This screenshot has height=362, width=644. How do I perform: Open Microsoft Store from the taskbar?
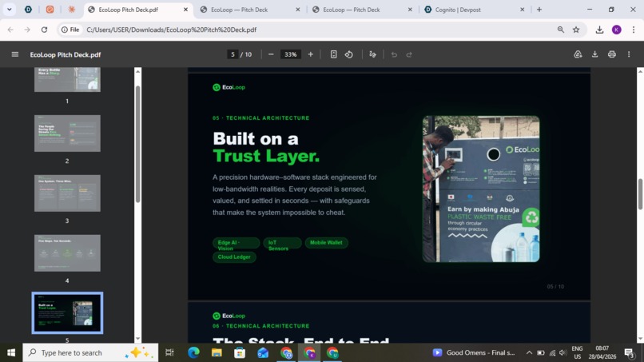pyautogui.click(x=240, y=352)
